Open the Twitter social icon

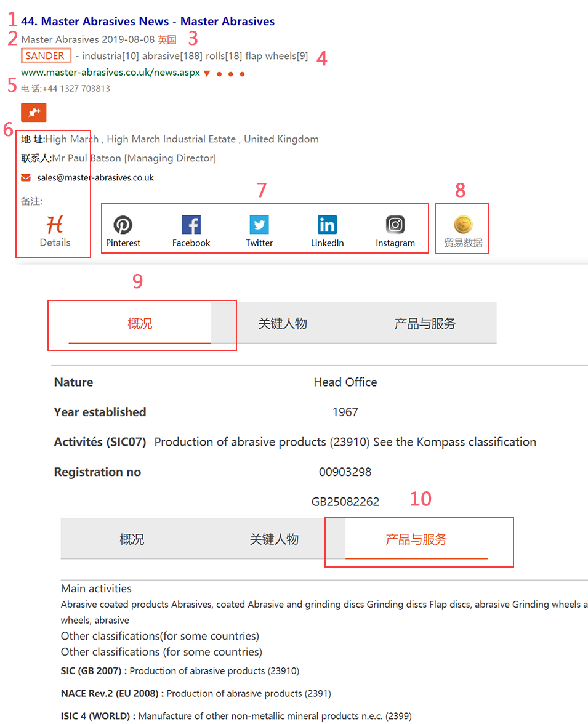tap(259, 225)
